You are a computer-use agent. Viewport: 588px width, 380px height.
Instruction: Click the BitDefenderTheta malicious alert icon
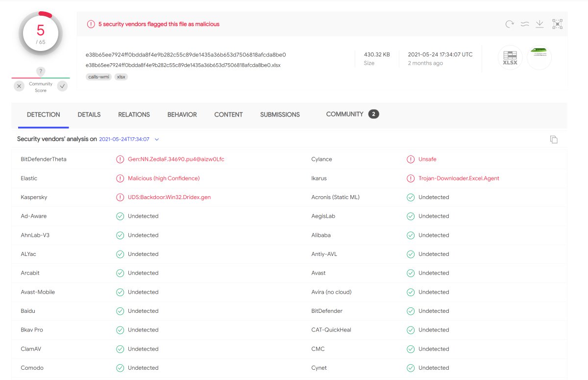tap(120, 159)
